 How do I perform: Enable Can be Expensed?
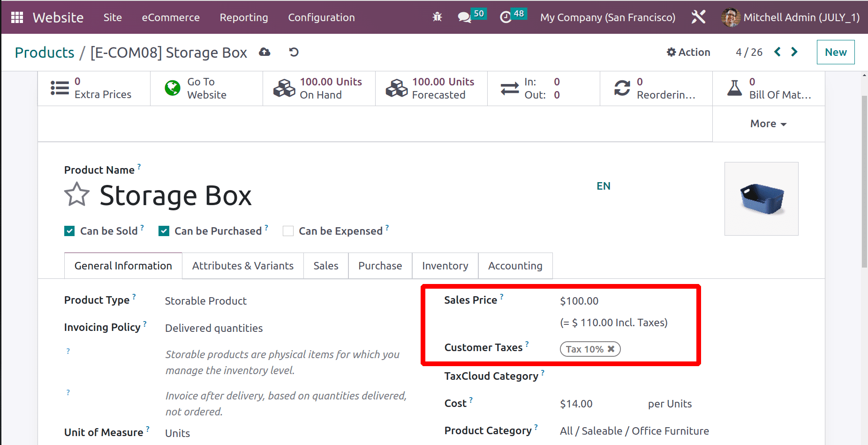coord(288,231)
